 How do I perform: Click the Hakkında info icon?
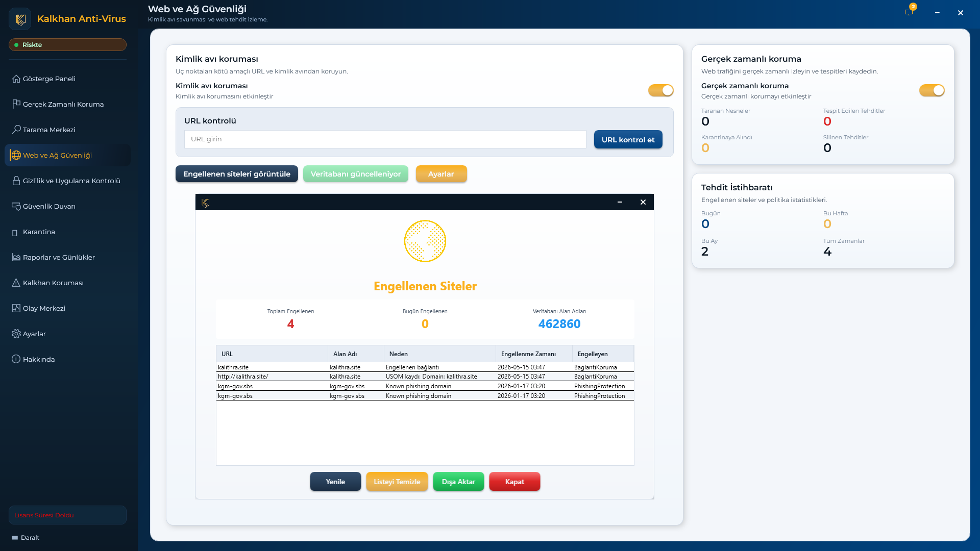pyautogui.click(x=16, y=359)
